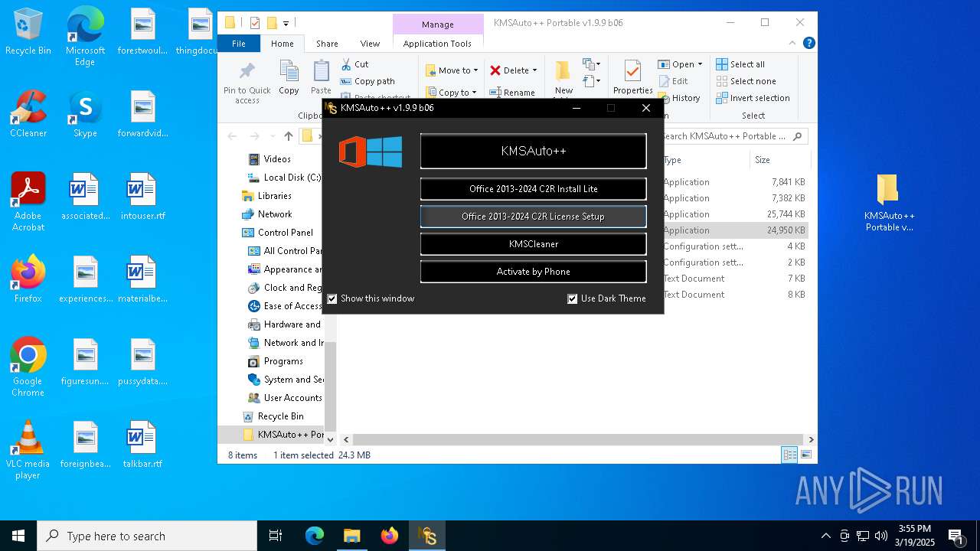Open Task View on the taskbar

[276, 536]
